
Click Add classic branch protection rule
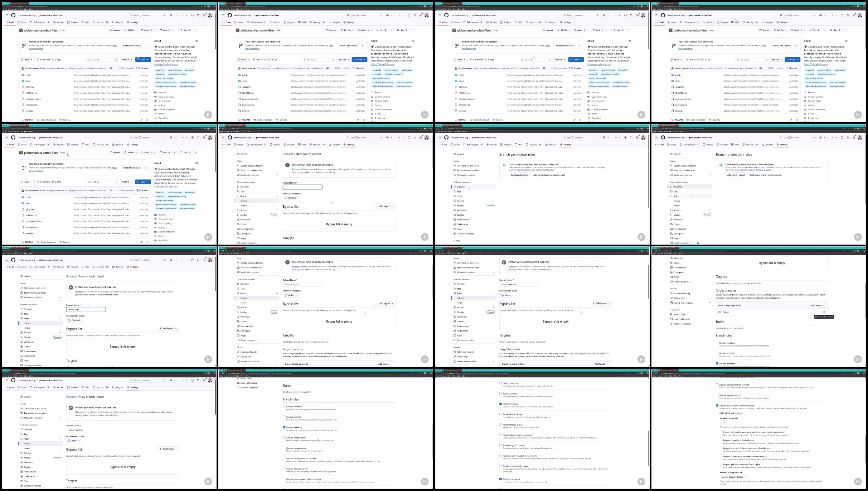pyautogui.click(x=549, y=175)
